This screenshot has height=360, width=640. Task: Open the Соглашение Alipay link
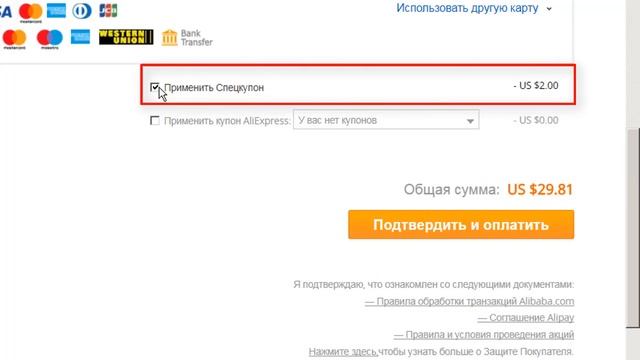pyautogui.click(x=526, y=318)
